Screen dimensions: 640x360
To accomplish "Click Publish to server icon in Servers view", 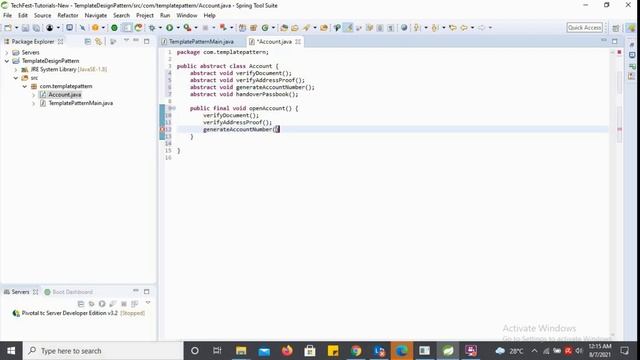I will [x=134, y=304].
